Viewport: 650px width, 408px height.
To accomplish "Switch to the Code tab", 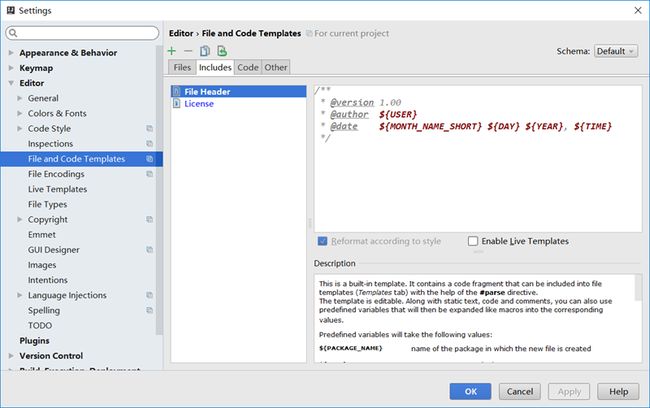I will click(248, 67).
